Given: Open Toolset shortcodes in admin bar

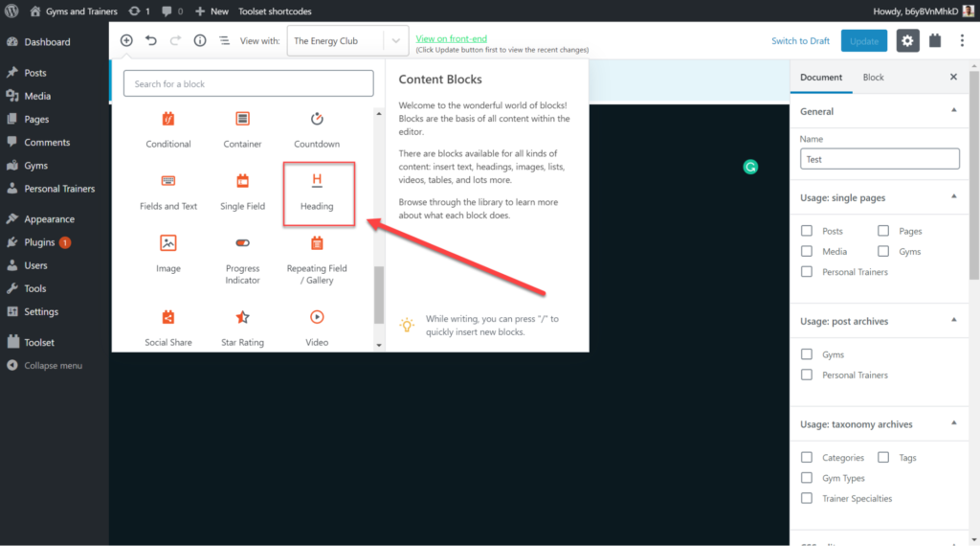Looking at the screenshot, I should tap(275, 11).
